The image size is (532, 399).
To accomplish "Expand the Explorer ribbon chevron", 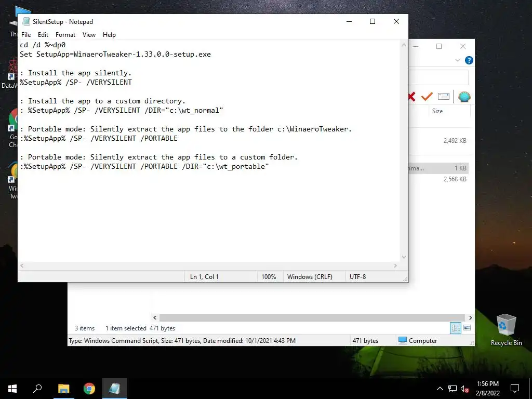I will [457, 60].
